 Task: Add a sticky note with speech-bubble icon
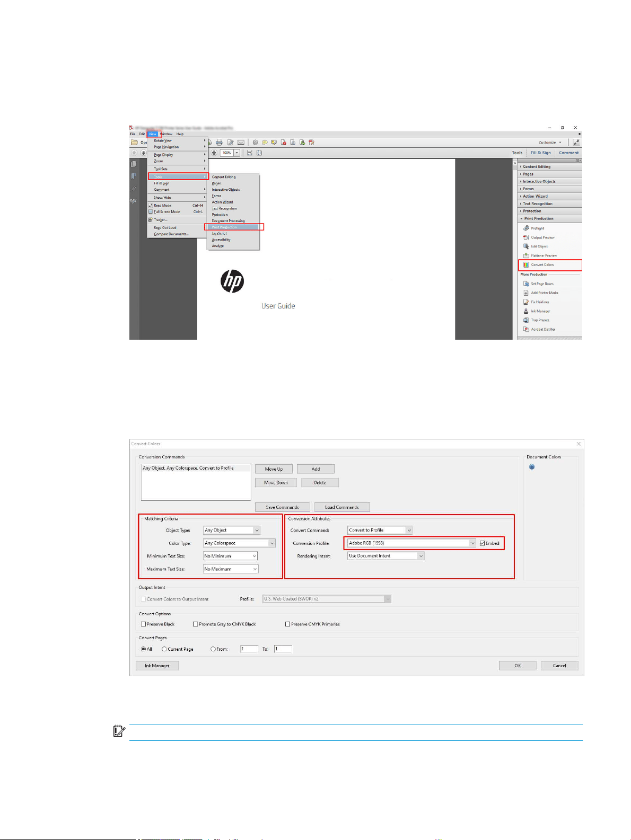click(x=265, y=143)
